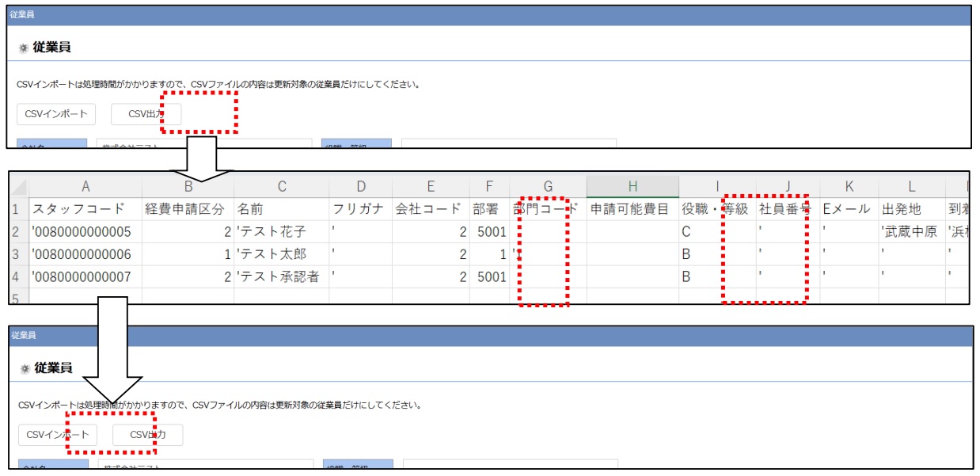980x476 pixels.
Task: Select column F header in spreadsheet
Action: click(489, 187)
